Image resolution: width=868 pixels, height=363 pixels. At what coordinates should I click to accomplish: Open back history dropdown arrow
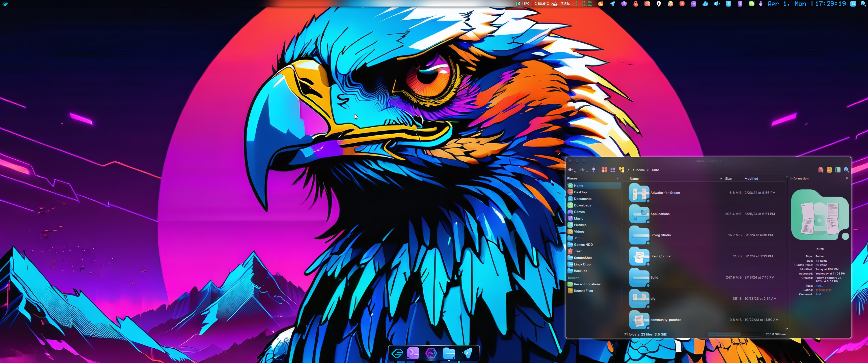pos(575,171)
